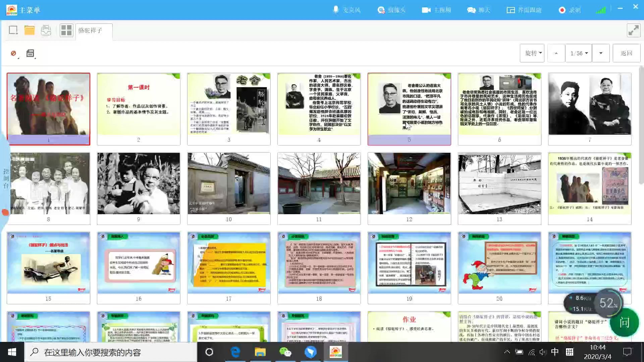
Task: Enable 界面跟随 screen follow
Action: tap(524, 10)
